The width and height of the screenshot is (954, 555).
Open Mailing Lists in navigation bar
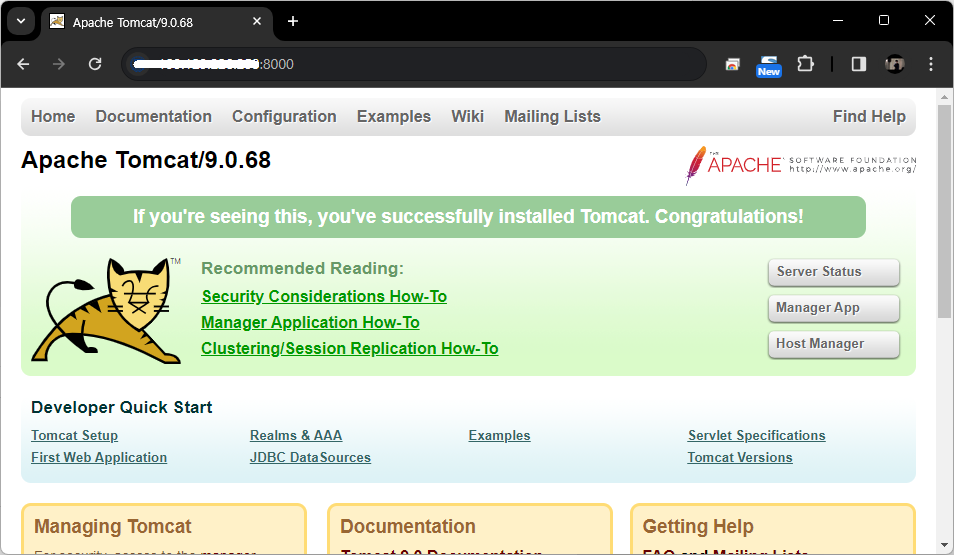tap(552, 116)
